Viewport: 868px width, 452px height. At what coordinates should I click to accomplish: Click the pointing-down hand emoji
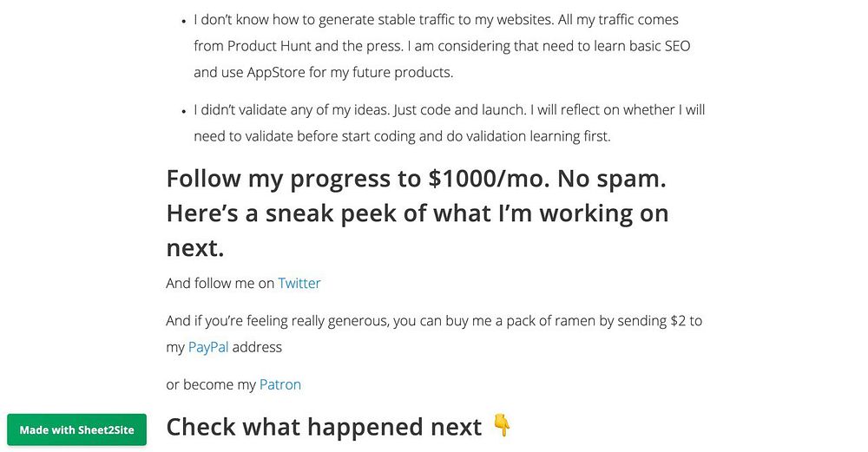tap(502, 425)
